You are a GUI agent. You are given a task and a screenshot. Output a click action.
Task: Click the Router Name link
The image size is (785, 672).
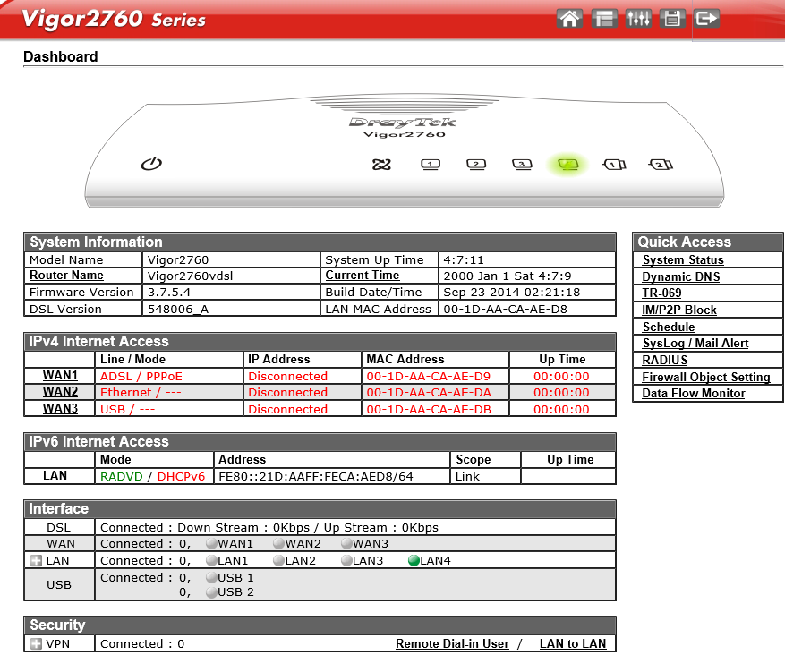coord(66,276)
